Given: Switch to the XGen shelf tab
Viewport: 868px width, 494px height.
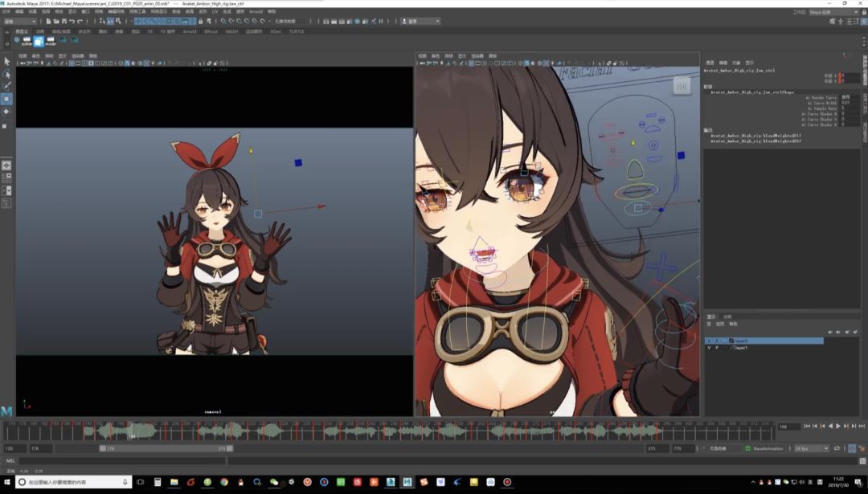Looking at the screenshot, I should [x=276, y=31].
